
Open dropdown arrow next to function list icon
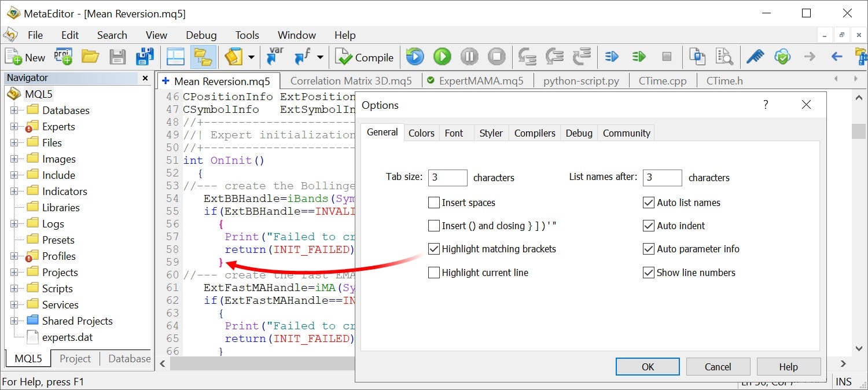tap(320, 57)
